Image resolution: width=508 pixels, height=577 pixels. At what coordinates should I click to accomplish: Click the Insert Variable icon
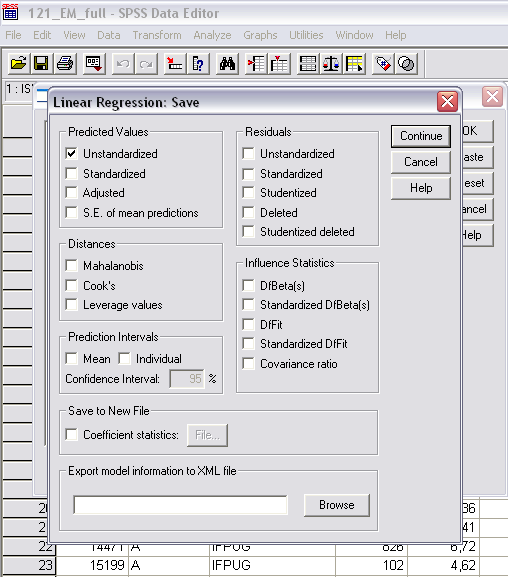coord(279,64)
